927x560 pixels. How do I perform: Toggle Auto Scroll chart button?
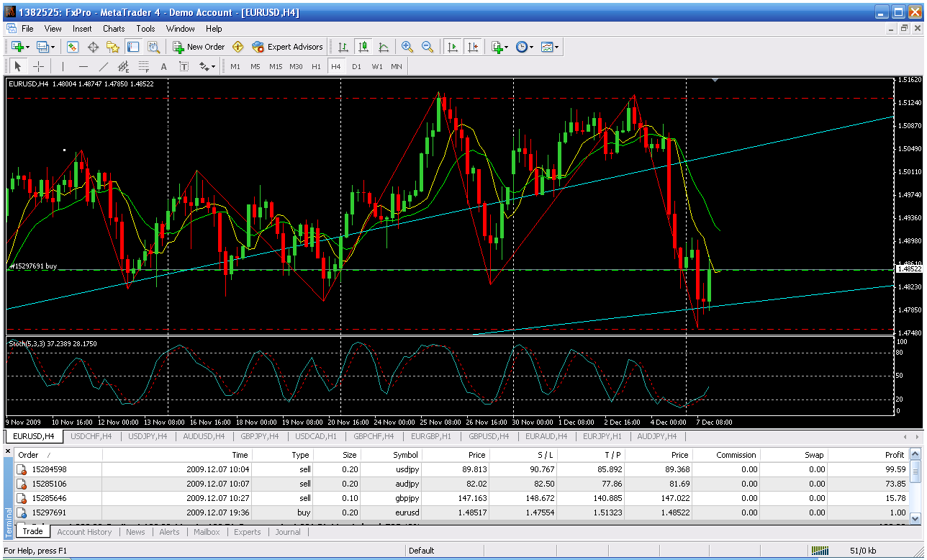click(x=452, y=47)
